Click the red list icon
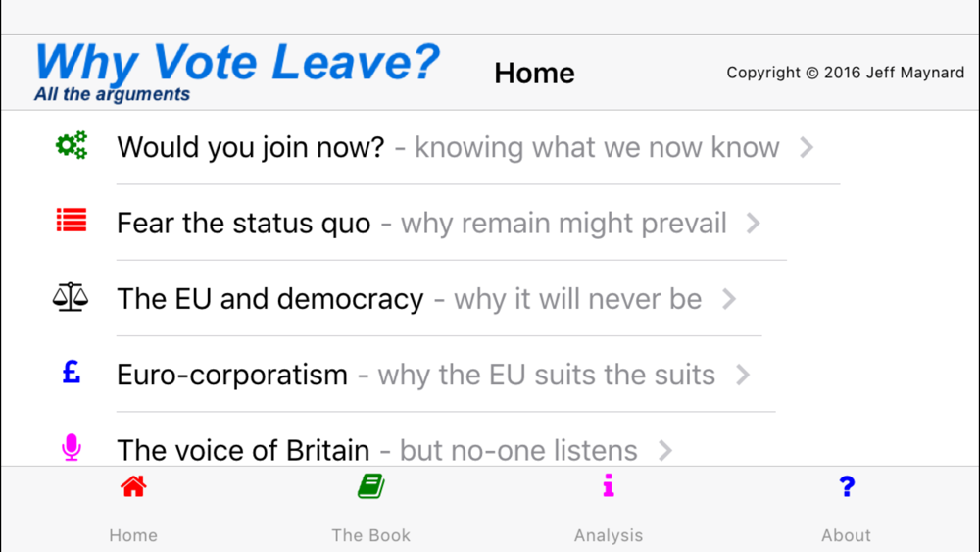 coord(72,220)
